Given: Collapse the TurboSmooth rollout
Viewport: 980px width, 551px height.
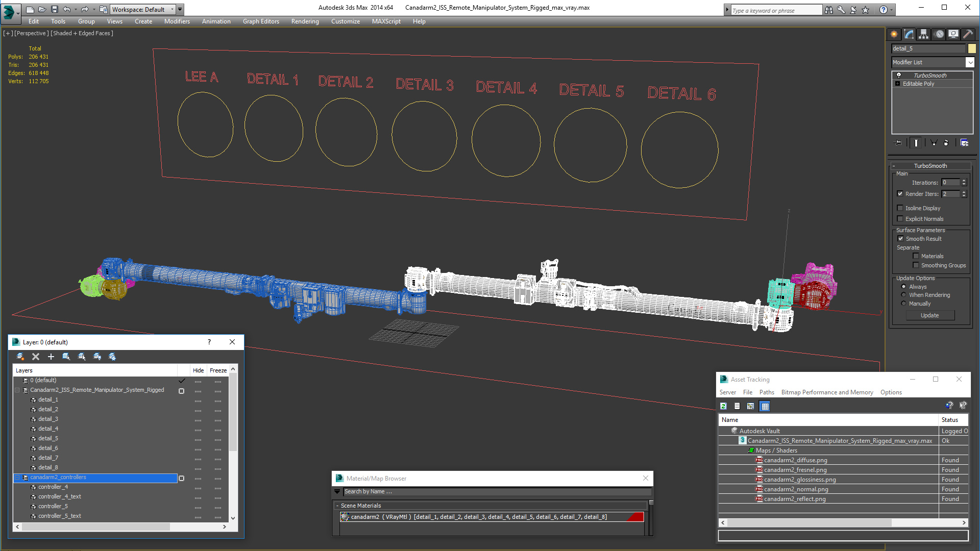Looking at the screenshot, I should click(x=930, y=166).
